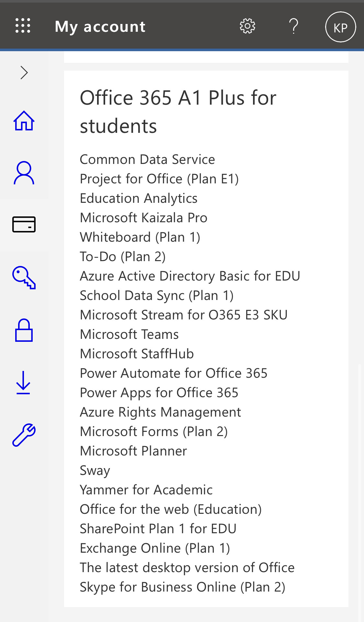This screenshot has height=622, width=364.
Task: Click the My account title
Action: (100, 27)
